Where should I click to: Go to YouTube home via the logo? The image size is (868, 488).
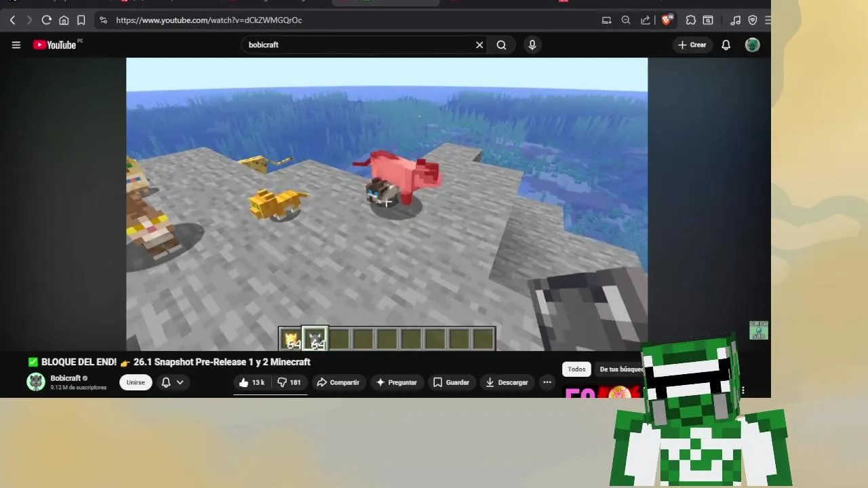point(54,45)
